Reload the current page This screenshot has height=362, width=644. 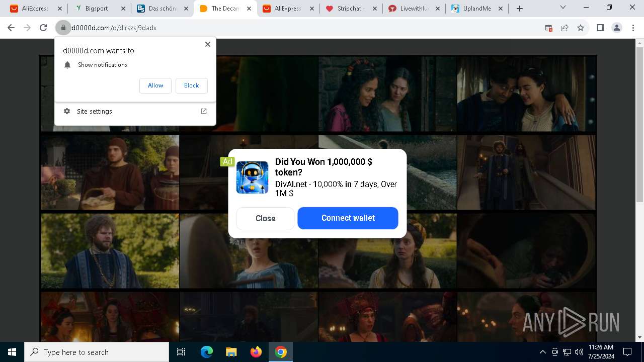pos(43,28)
